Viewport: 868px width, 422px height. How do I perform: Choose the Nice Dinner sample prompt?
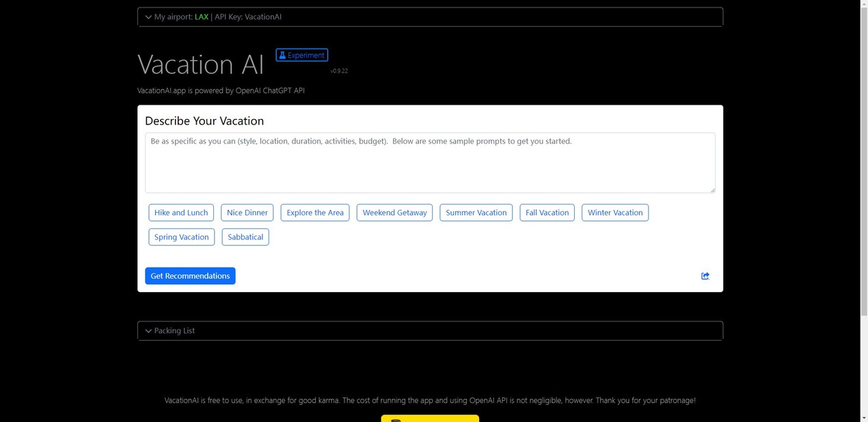tap(247, 213)
